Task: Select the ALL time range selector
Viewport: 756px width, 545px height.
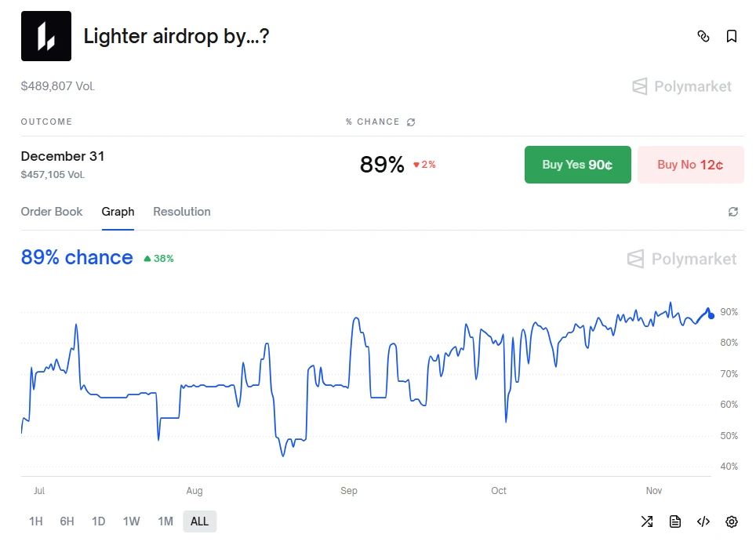Action: pyautogui.click(x=199, y=521)
